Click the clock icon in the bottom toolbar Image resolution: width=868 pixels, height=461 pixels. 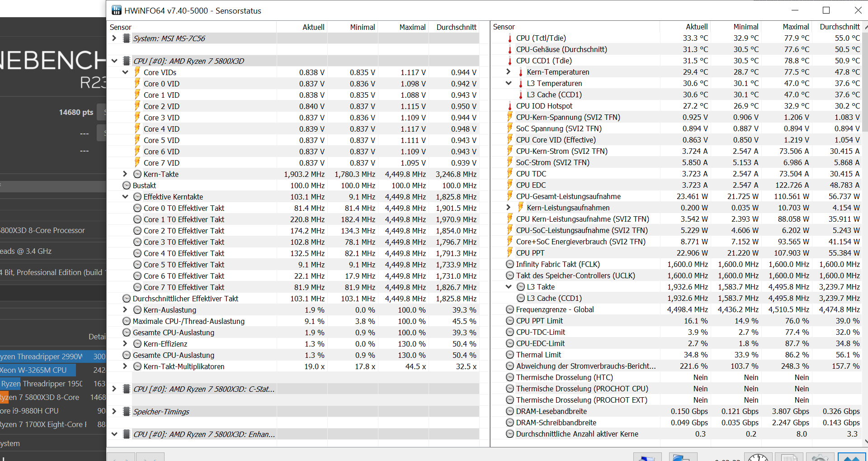(758, 456)
